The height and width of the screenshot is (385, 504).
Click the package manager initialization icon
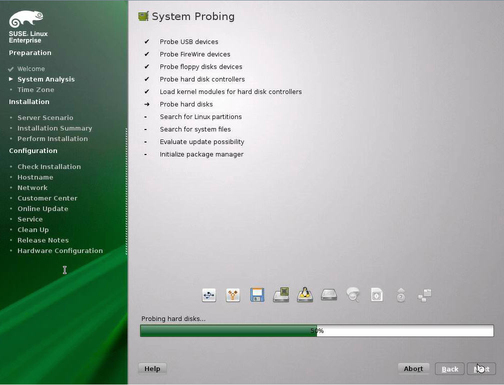425,295
